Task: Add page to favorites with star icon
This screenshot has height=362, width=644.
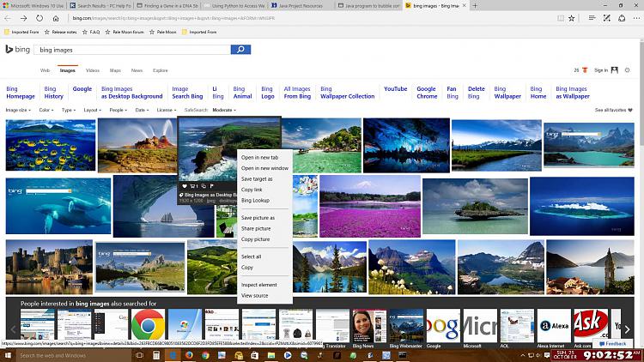Action: (x=571, y=18)
